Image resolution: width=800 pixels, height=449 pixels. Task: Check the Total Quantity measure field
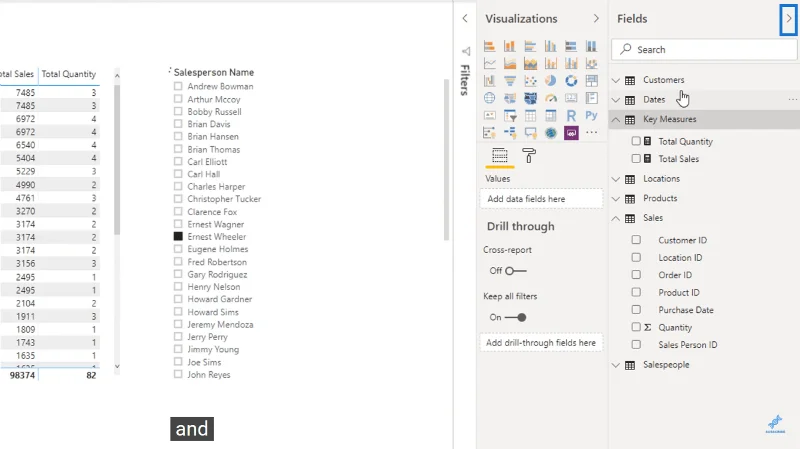pos(636,141)
